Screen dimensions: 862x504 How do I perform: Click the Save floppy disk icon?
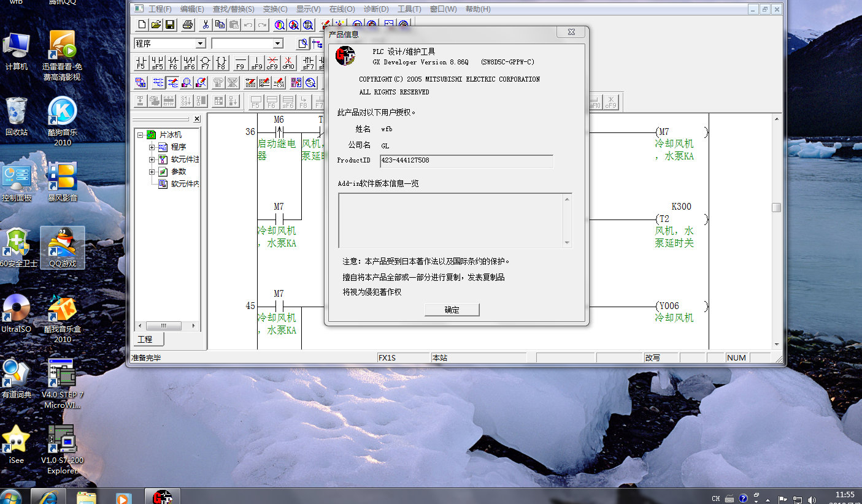click(170, 25)
